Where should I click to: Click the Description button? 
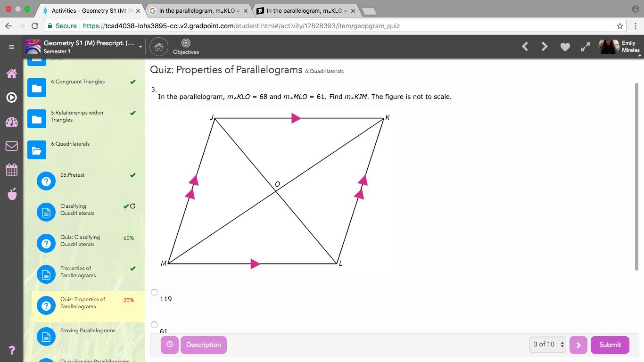point(204,345)
